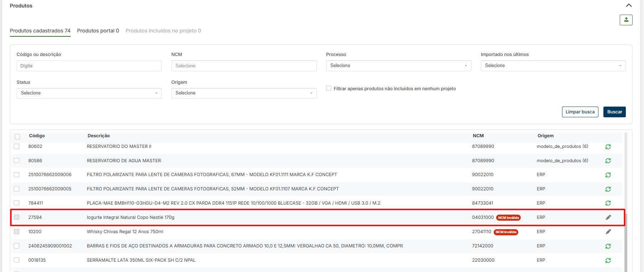This screenshot has height=272, width=644.
Task: Click refresh icon for product 80602
Action: [608, 147]
